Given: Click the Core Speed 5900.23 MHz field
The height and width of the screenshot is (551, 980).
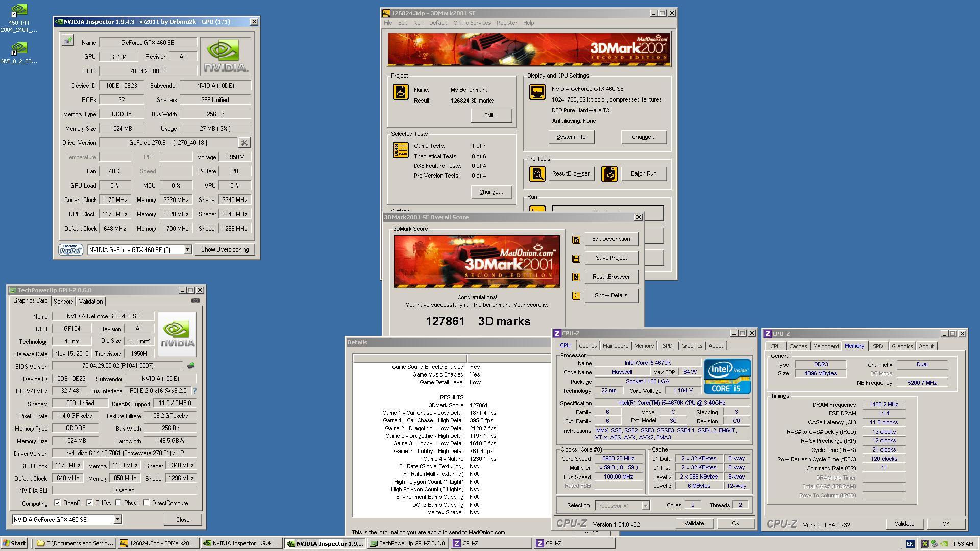Looking at the screenshot, I should tap(618, 459).
